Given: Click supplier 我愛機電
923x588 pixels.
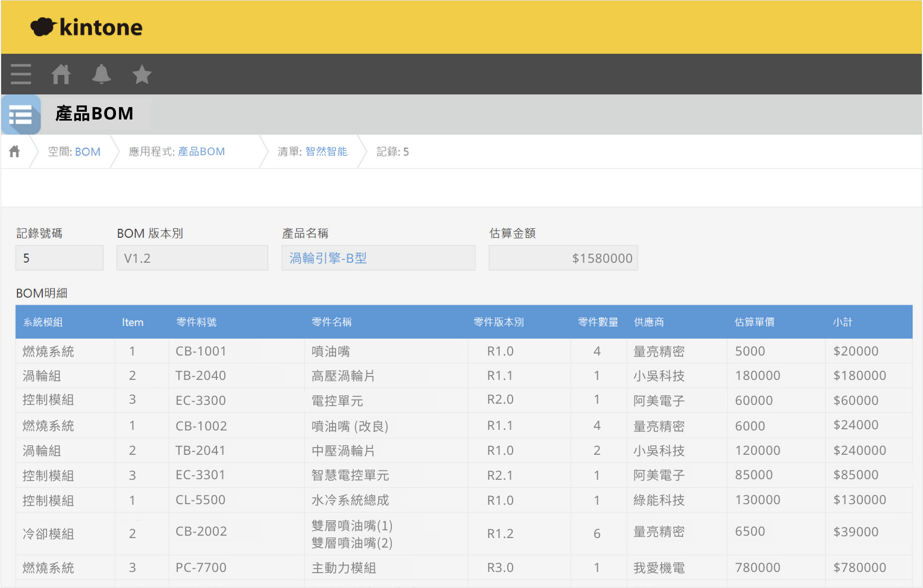Looking at the screenshot, I should click(x=659, y=568).
